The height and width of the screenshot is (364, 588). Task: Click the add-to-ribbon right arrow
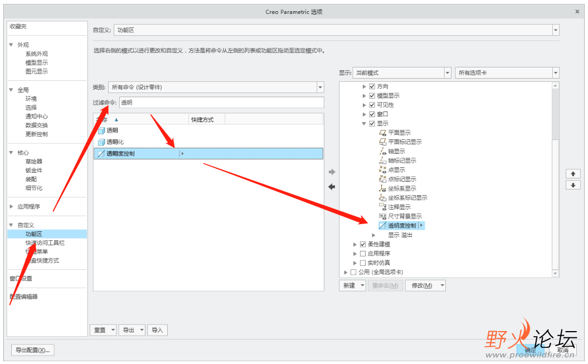[x=332, y=172]
